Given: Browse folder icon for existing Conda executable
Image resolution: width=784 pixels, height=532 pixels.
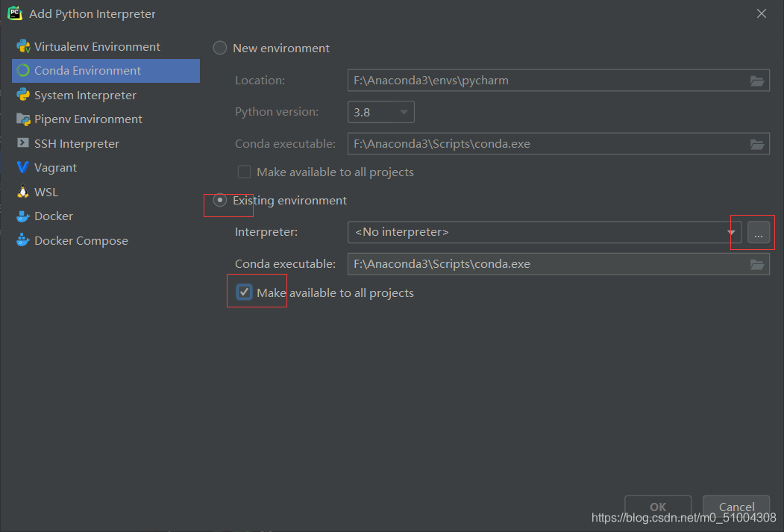Looking at the screenshot, I should pos(757,264).
